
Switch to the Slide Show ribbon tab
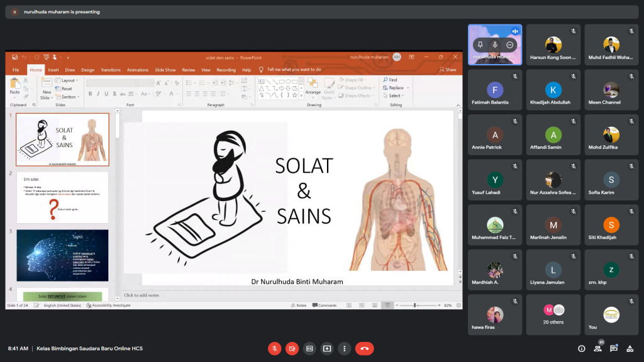(x=165, y=70)
